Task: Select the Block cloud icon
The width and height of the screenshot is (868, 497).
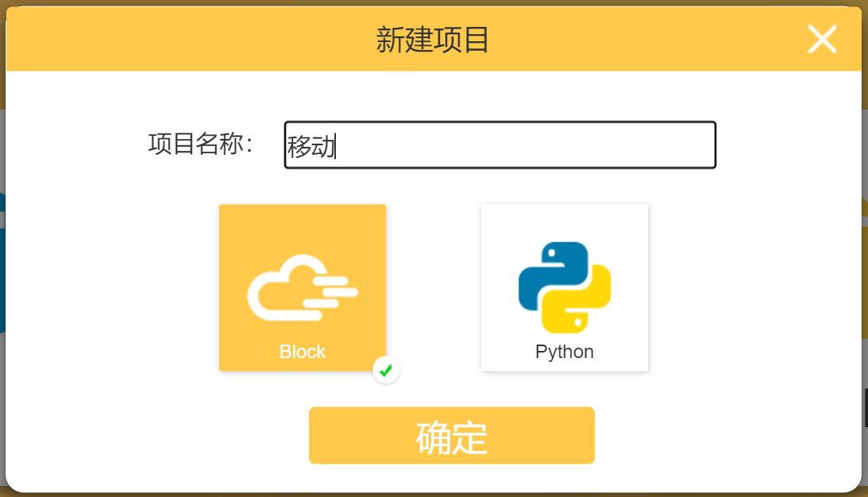Action: 303,287
